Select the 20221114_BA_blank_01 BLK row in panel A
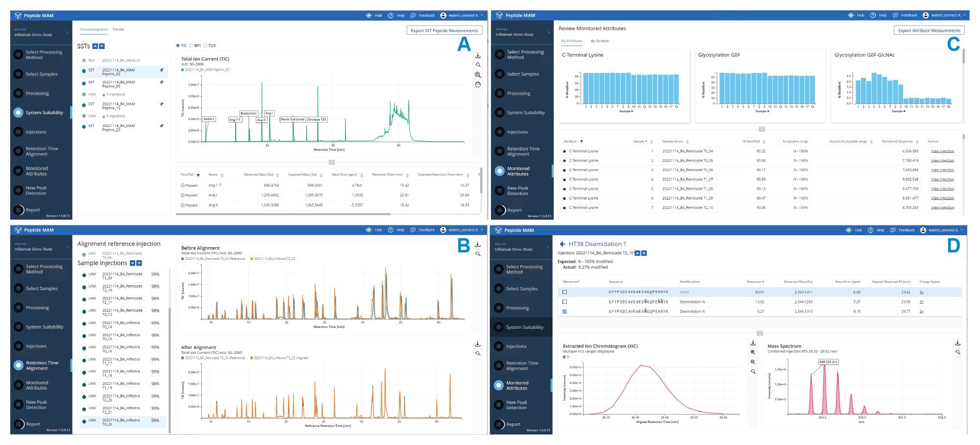 [124, 60]
